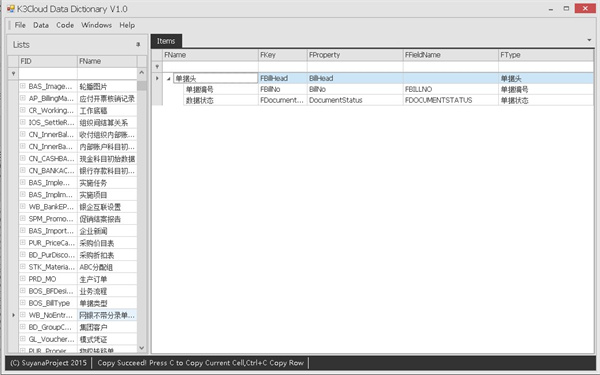Viewport: 600px width, 375px height.
Task: Select the 单据编号 row name cell
Action: (x=221, y=89)
